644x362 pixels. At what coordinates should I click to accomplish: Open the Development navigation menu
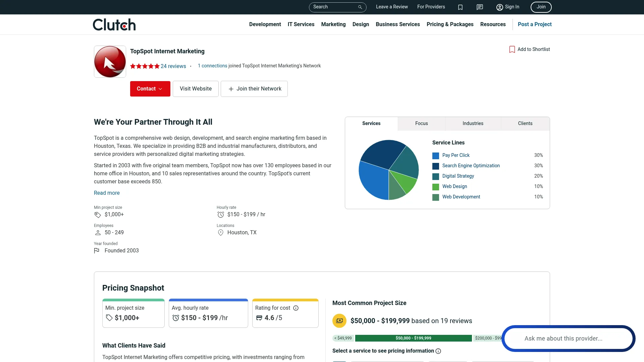[265, 24]
